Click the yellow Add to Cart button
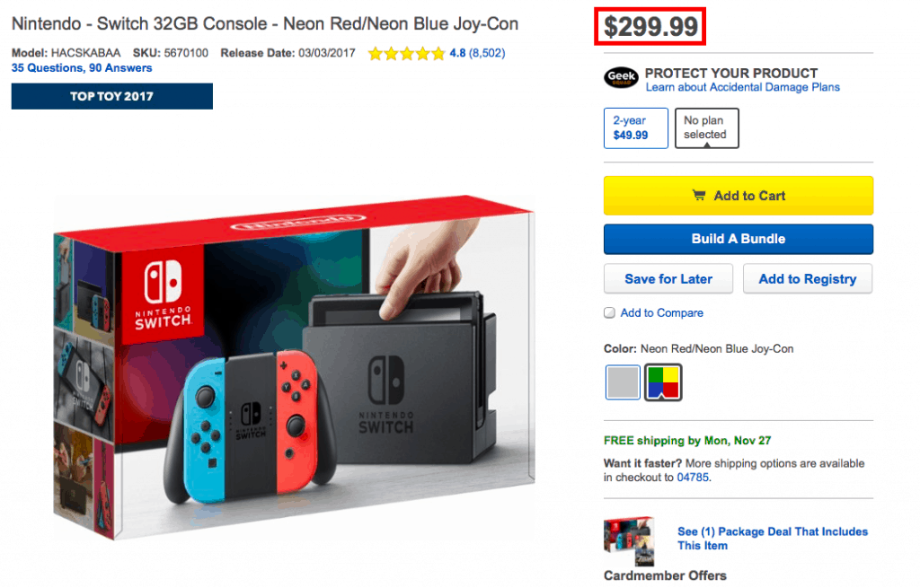The height and width of the screenshot is (588, 920). (x=738, y=196)
